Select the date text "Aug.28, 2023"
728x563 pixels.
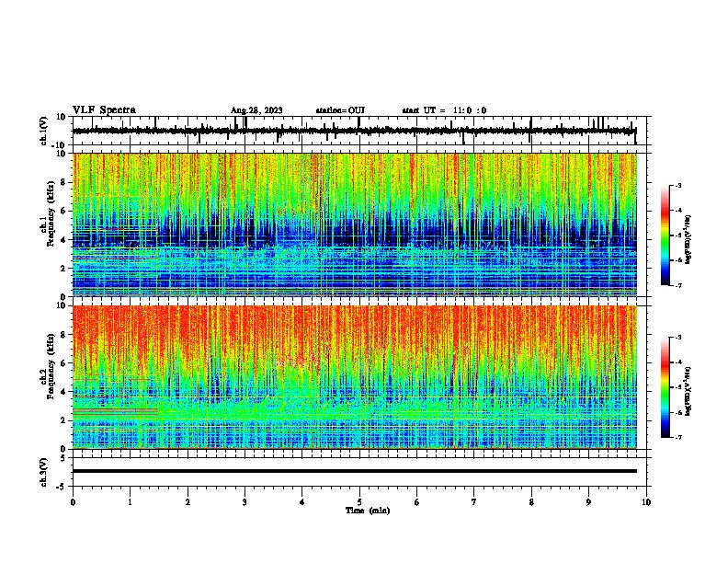(256, 110)
